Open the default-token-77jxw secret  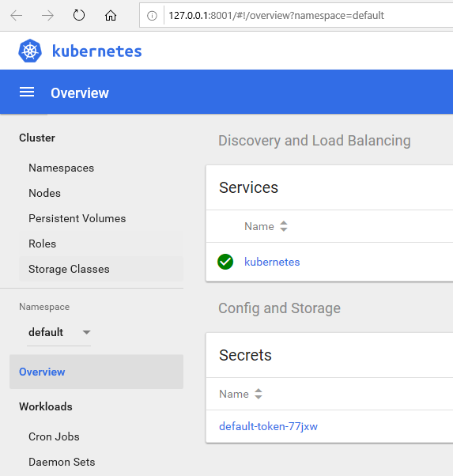pos(268,426)
